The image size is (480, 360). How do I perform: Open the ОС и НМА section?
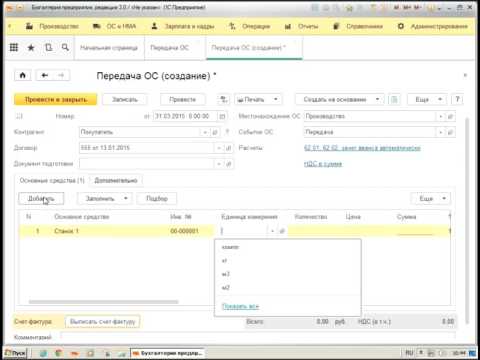[x=114, y=26]
